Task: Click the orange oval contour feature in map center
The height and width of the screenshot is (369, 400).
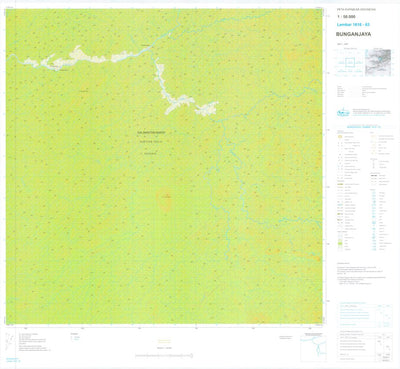Action: click(x=165, y=200)
